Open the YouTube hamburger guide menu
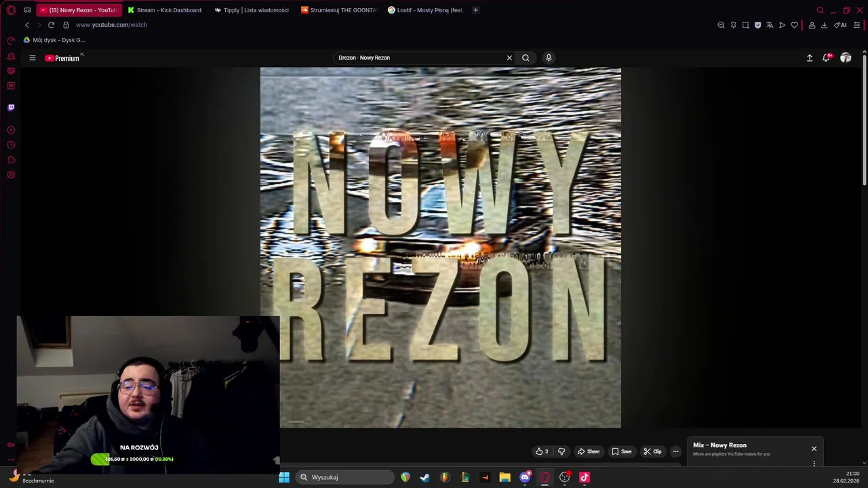The image size is (868, 488). click(x=32, y=58)
